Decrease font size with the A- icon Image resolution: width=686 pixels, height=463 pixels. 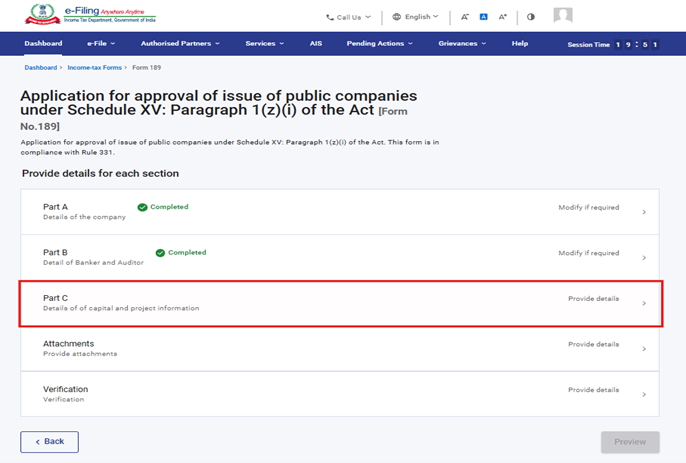[x=465, y=17]
